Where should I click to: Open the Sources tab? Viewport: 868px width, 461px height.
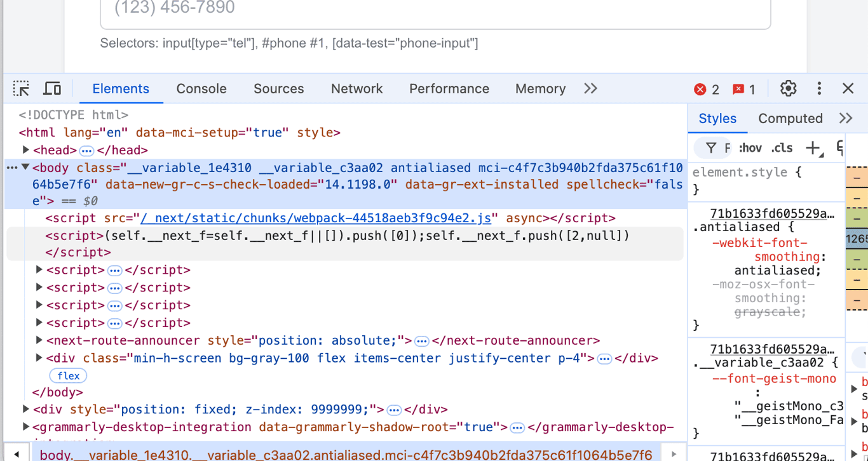[278, 89]
